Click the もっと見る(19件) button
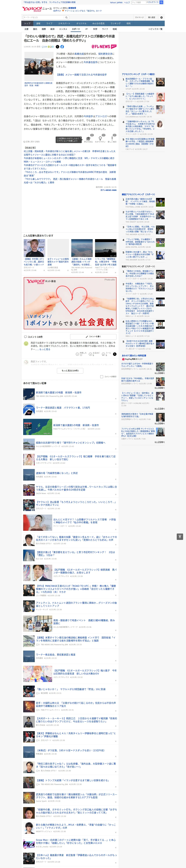Viewport: 186px width, 868px height. click(70, 371)
